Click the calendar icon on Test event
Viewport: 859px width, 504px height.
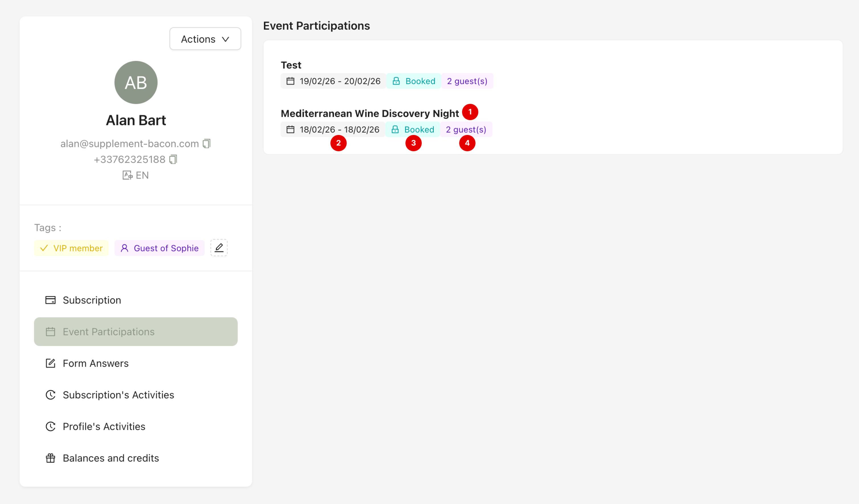pyautogui.click(x=290, y=81)
